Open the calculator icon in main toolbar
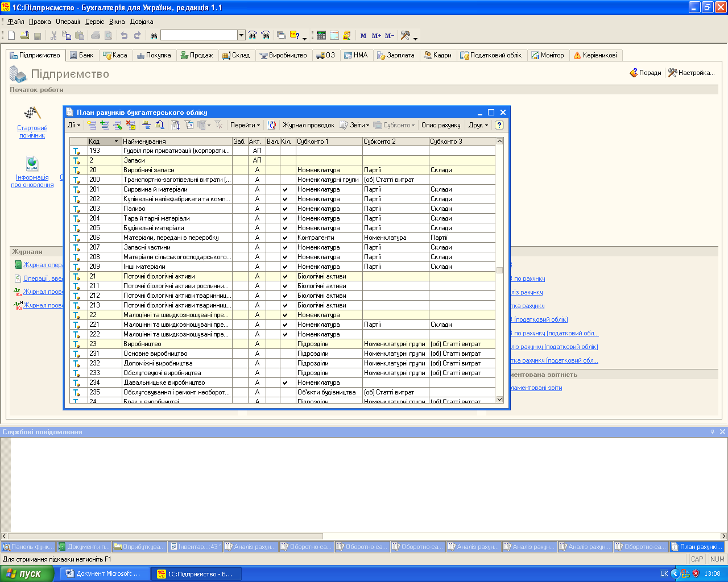728x582 pixels. pyautogui.click(x=321, y=35)
